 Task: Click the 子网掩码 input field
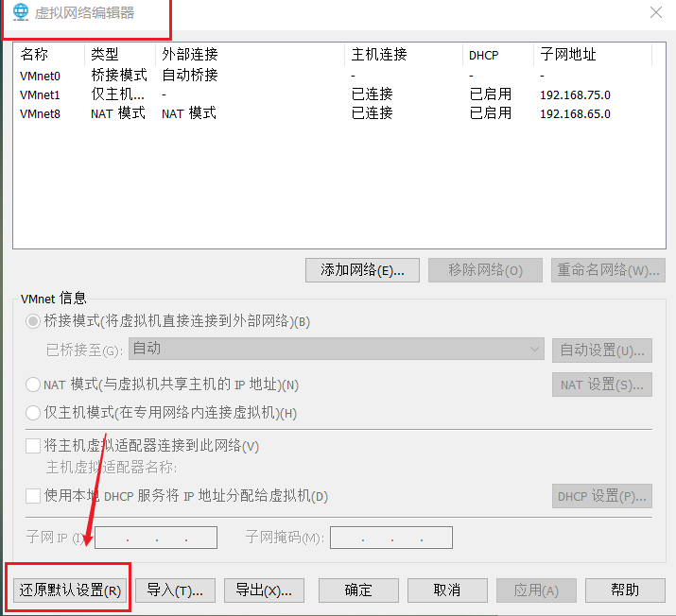(391, 538)
